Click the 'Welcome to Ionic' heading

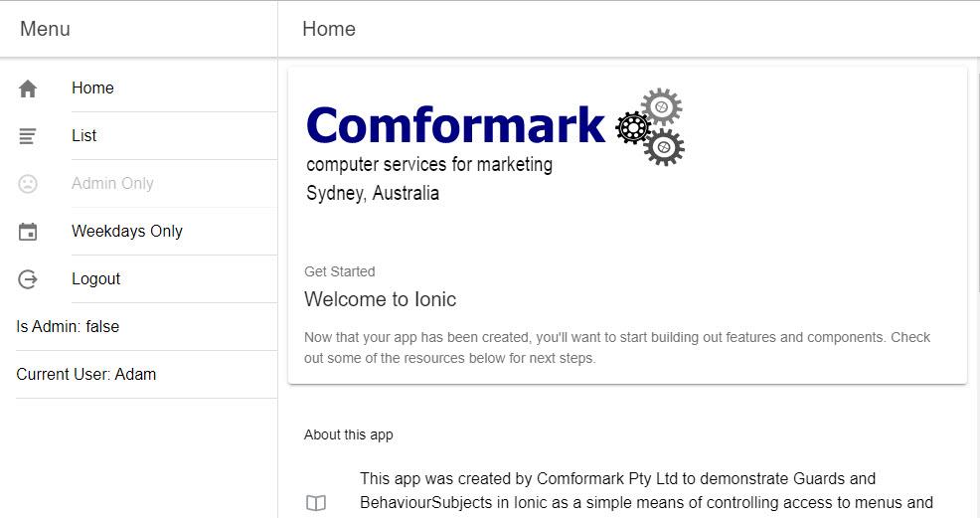[380, 299]
